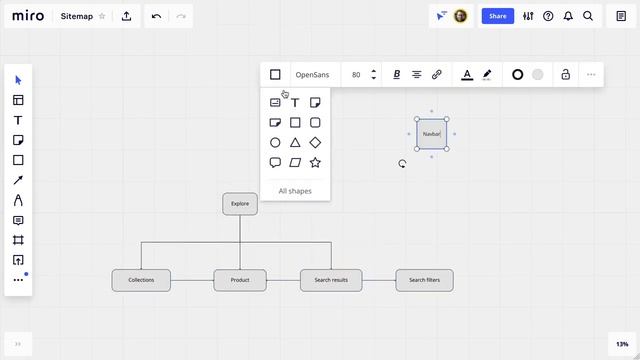Change the border style circle
Screen dimensions: 640x360
[518, 74]
